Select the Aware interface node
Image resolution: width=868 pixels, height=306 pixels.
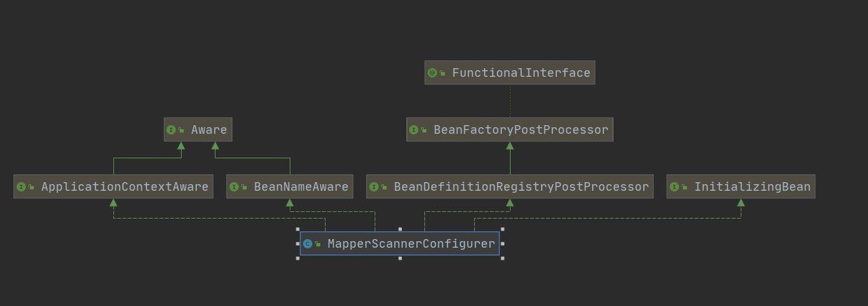tap(198, 130)
